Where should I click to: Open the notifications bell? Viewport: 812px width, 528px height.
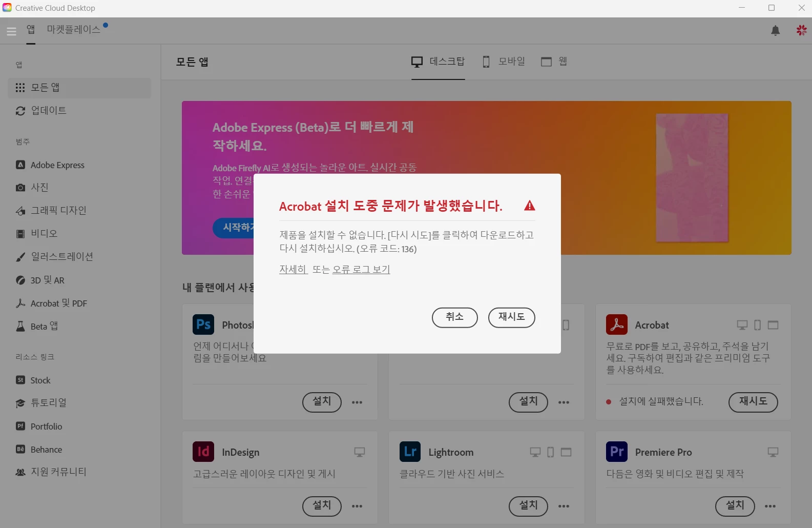776,31
